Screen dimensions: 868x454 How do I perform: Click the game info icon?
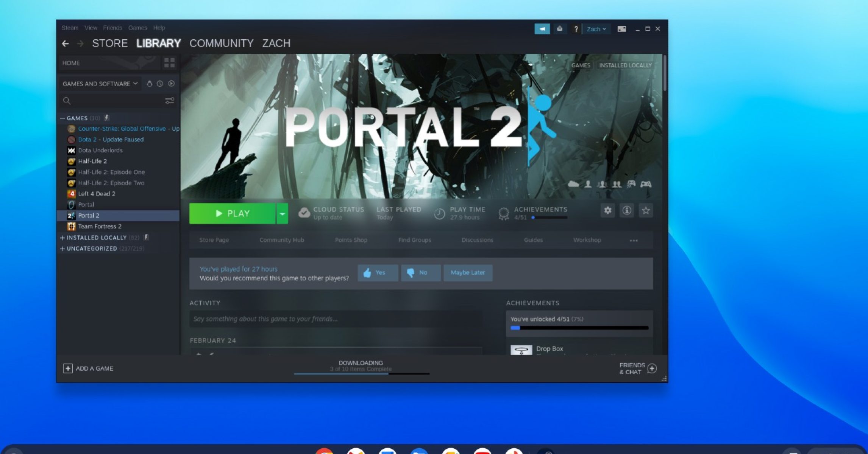[627, 210]
